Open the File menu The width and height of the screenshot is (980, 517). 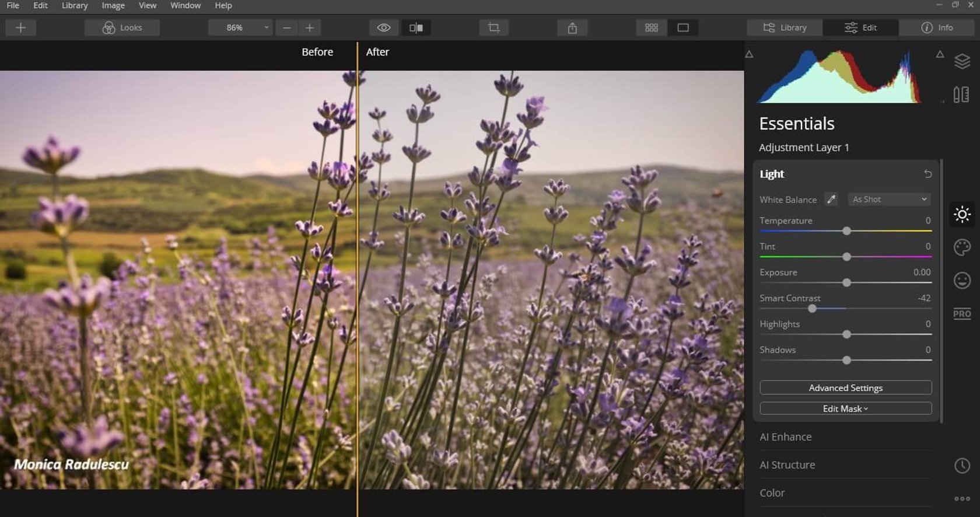[x=13, y=5]
